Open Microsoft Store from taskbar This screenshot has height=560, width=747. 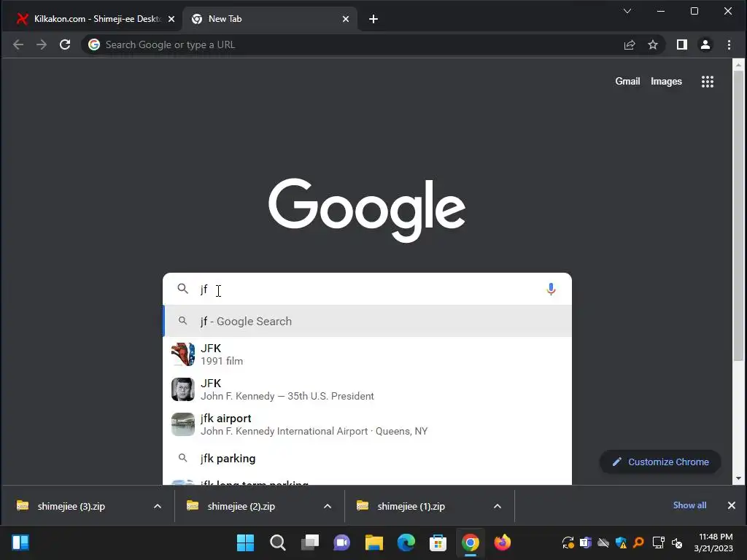(438, 542)
